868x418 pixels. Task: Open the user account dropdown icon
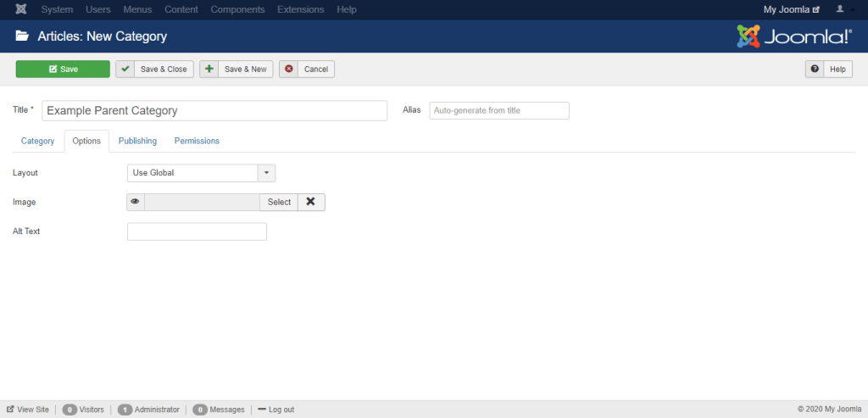click(843, 9)
